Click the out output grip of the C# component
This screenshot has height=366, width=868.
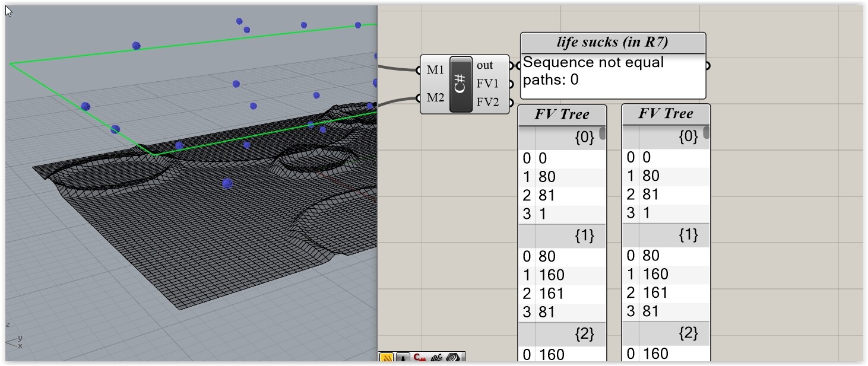point(511,65)
